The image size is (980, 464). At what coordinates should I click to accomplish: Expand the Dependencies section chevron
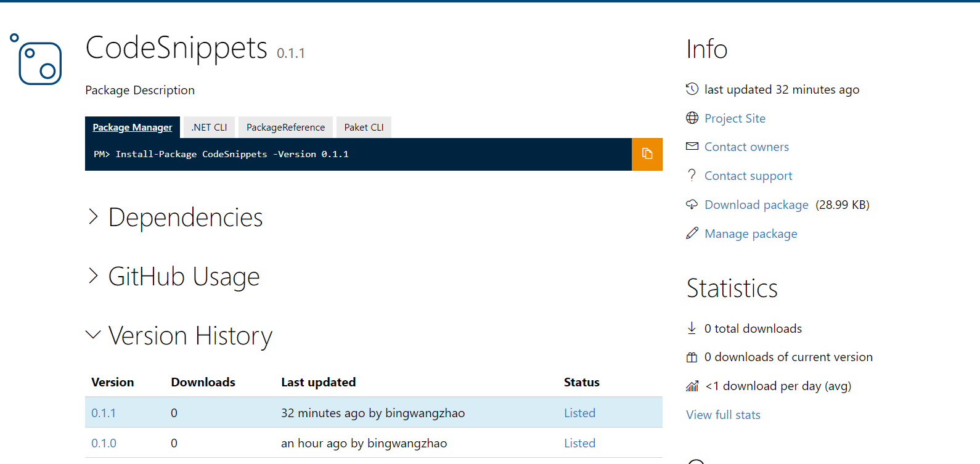click(x=93, y=216)
